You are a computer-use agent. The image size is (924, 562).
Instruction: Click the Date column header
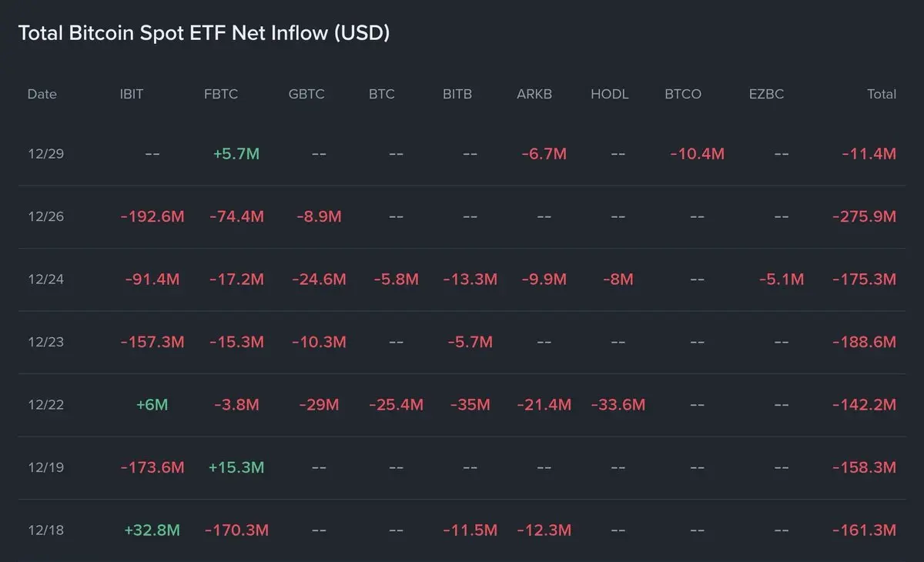(x=42, y=94)
